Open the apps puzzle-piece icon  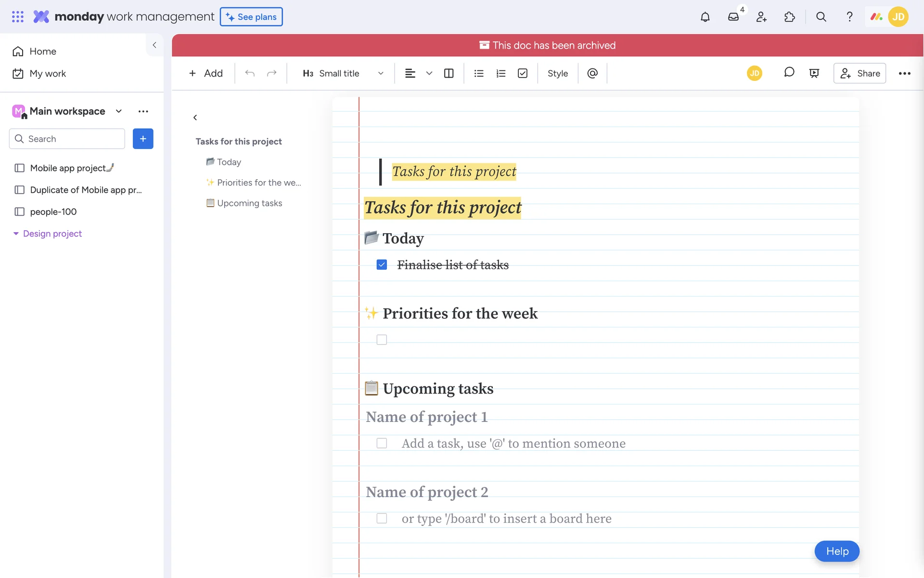789,17
